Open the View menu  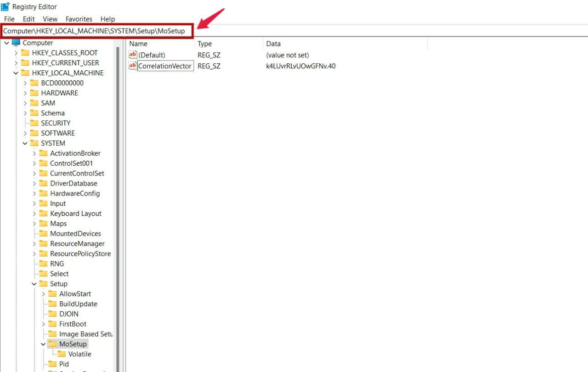click(x=50, y=19)
